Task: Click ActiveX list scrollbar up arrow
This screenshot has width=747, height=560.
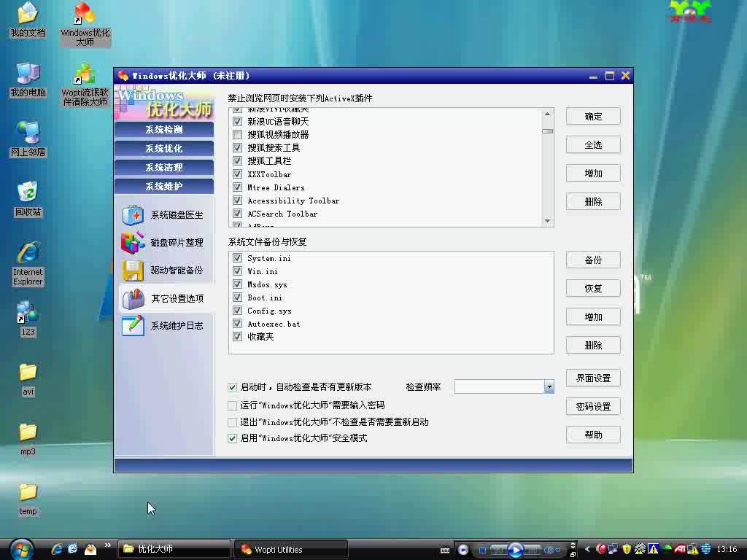Action: click(547, 114)
